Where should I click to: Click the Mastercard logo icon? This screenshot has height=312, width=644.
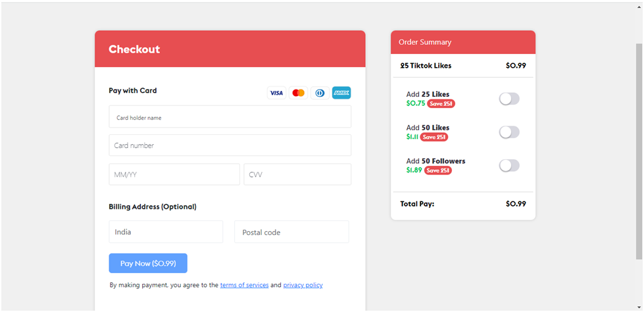click(298, 93)
